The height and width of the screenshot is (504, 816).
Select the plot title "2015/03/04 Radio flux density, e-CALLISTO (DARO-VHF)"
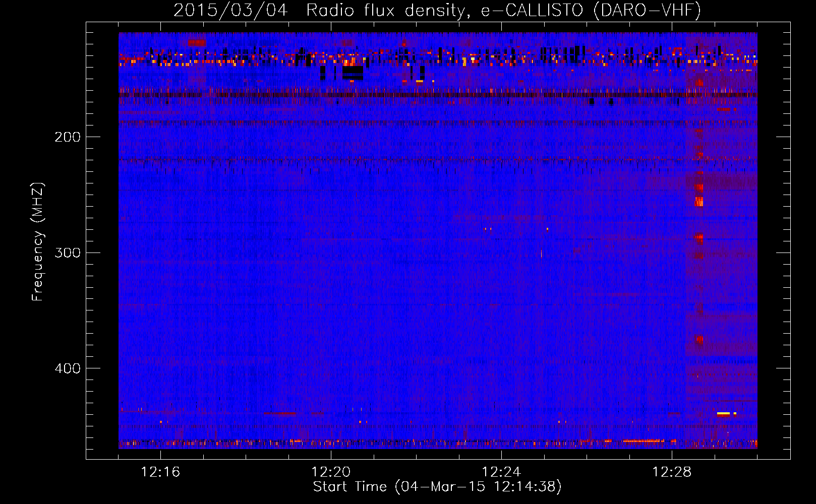(437, 10)
